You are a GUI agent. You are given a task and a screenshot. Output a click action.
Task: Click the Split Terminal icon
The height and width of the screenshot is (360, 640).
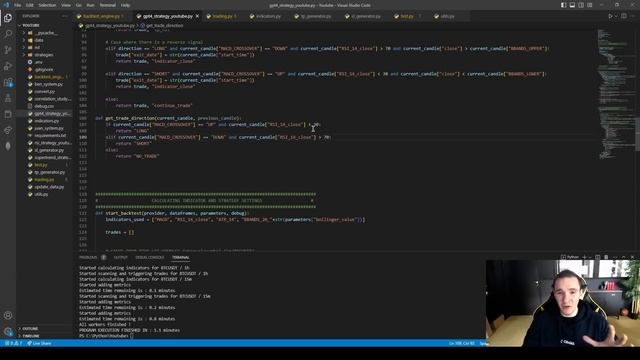(x=598, y=257)
